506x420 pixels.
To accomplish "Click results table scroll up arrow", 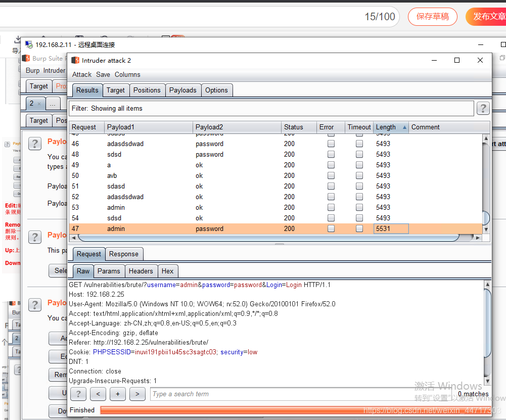I will click(x=486, y=138).
